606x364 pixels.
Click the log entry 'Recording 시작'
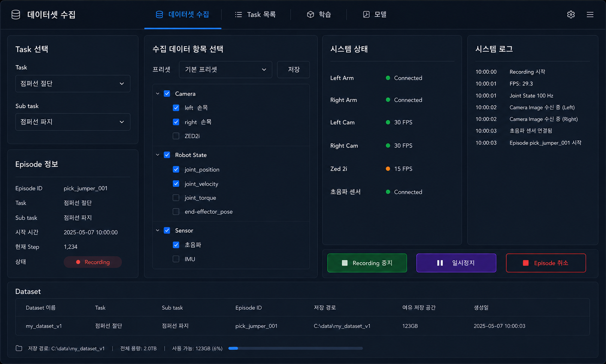click(x=527, y=72)
